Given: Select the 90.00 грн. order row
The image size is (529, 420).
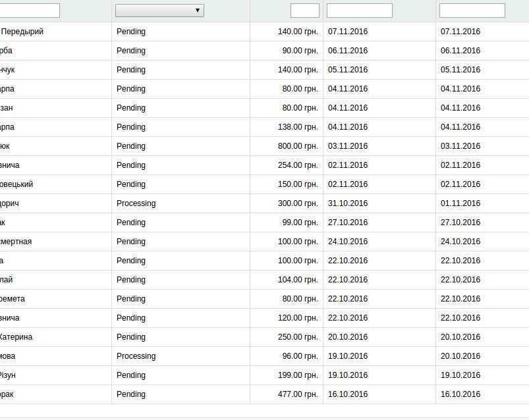Looking at the screenshot, I should click(265, 51).
